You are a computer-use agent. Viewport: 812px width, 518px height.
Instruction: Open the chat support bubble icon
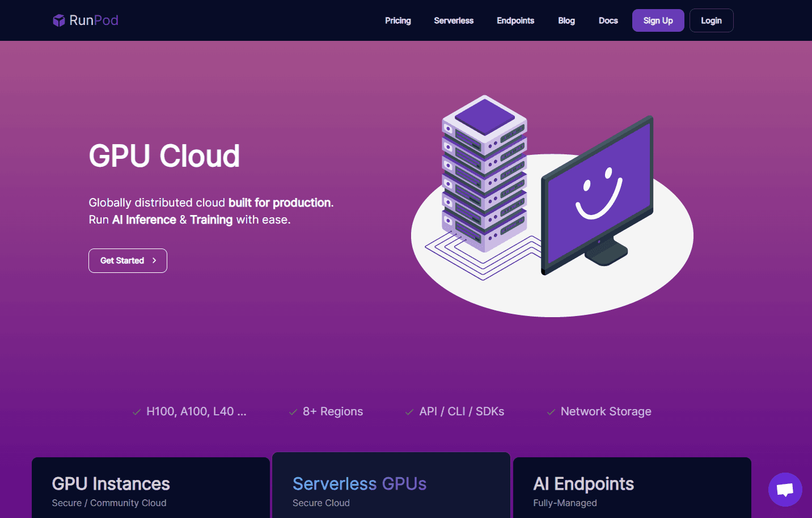[x=785, y=490]
